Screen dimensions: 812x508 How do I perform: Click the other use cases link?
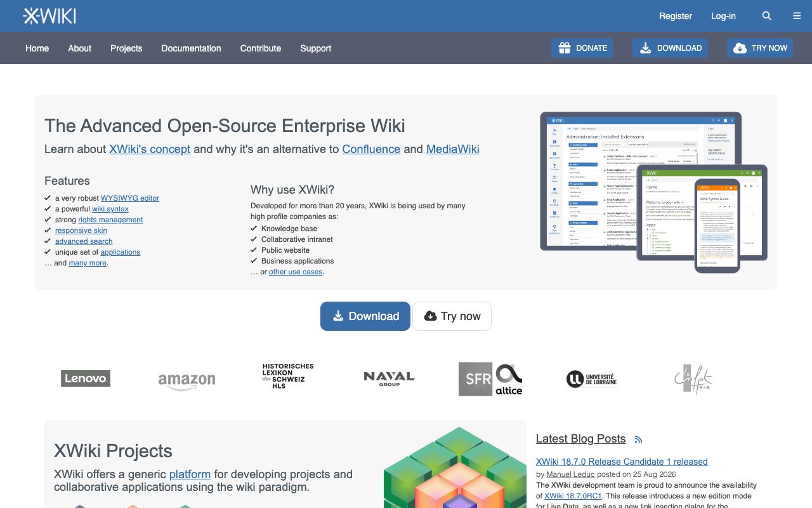pyautogui.click(x=296, y=272)
